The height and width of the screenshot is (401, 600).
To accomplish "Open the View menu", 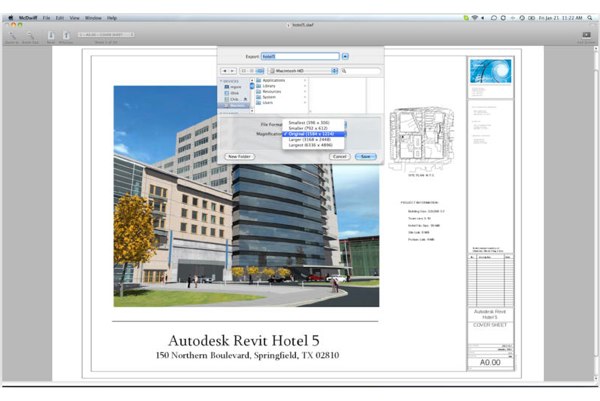I will click(x=74, y=18).
